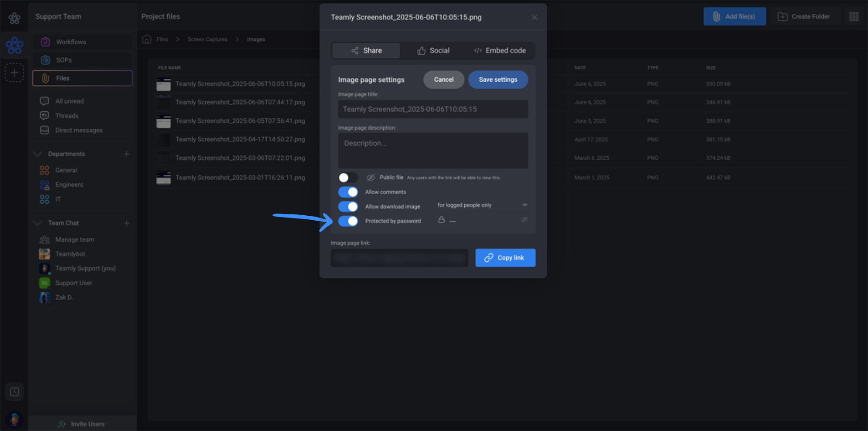The width and height of the screenshot is (868, 431).
Task: Sort by the FILE NAME column header
Action: (x=169, y=68)
